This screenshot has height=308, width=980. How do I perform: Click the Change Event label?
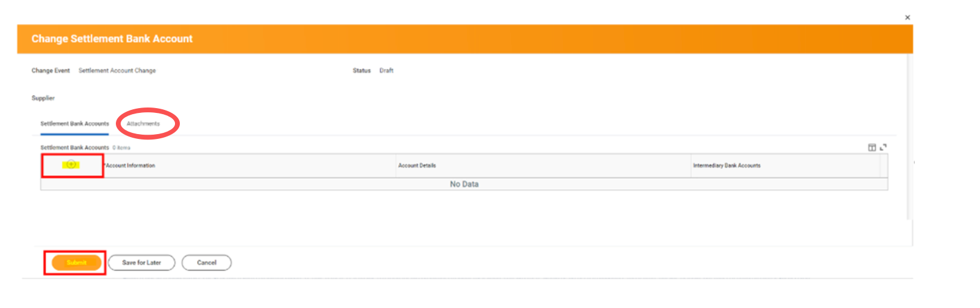coord(51,71)
